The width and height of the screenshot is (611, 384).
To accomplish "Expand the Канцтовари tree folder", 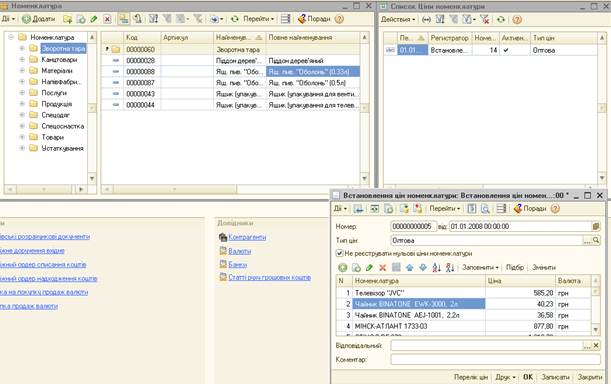I will coord(22,59).
